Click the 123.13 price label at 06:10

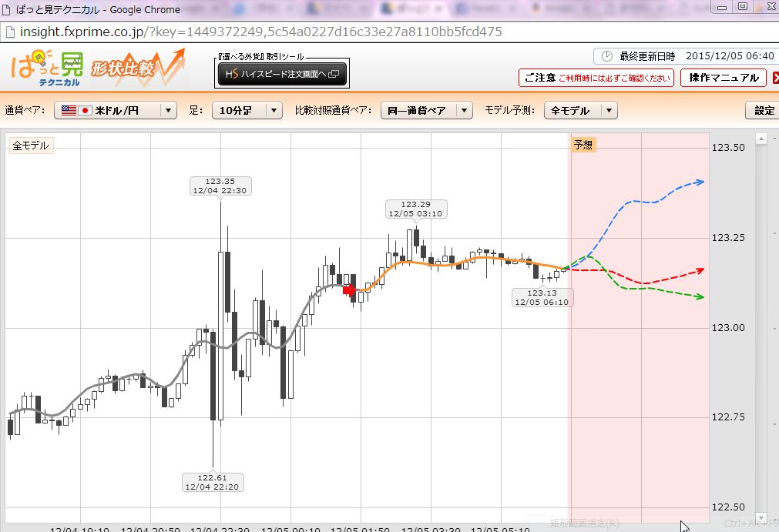pyautogui.click(x=542, y=297)
